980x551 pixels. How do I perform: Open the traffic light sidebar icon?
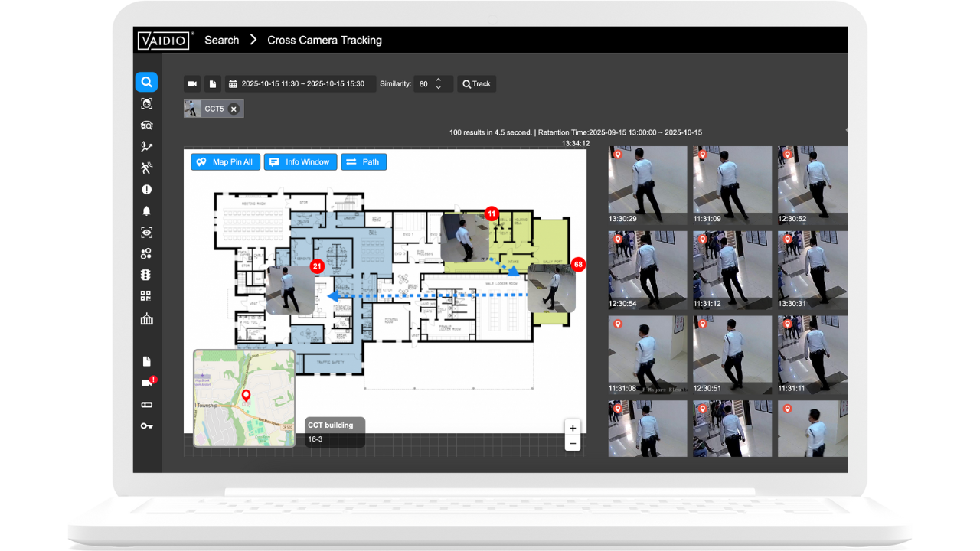click(146, 275)
